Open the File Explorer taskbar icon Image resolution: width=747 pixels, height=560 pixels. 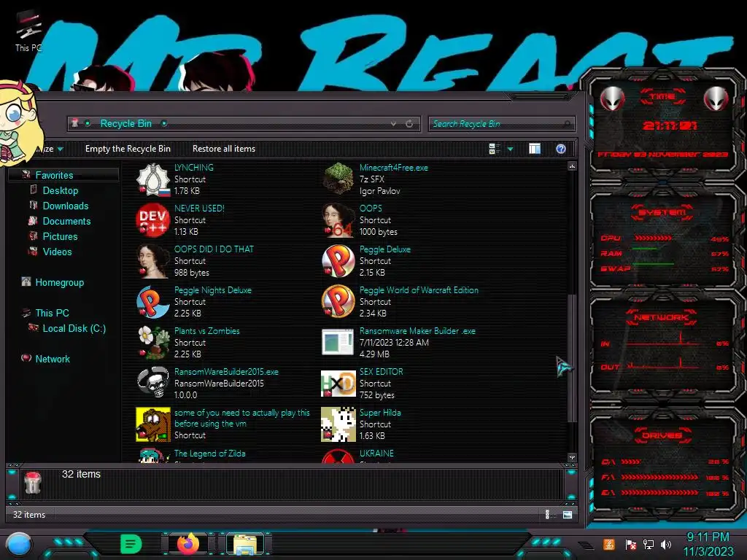tap(245, 544)
